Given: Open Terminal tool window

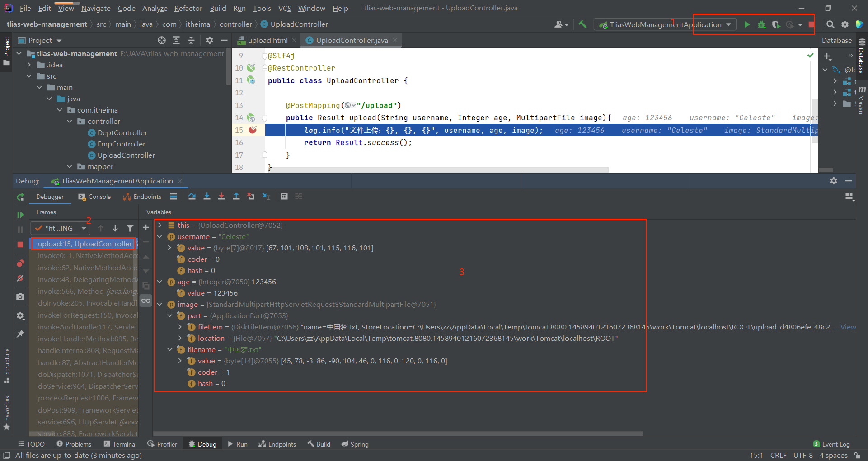Looking at the screenshot, I should point(120,444).
